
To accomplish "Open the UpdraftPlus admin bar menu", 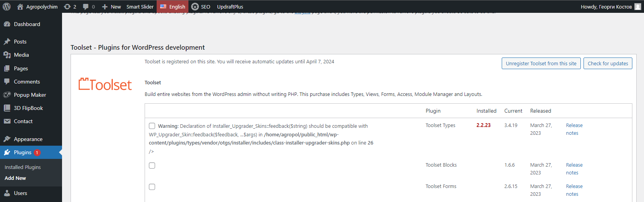I will pyautogui.click(x=230, y=7).
